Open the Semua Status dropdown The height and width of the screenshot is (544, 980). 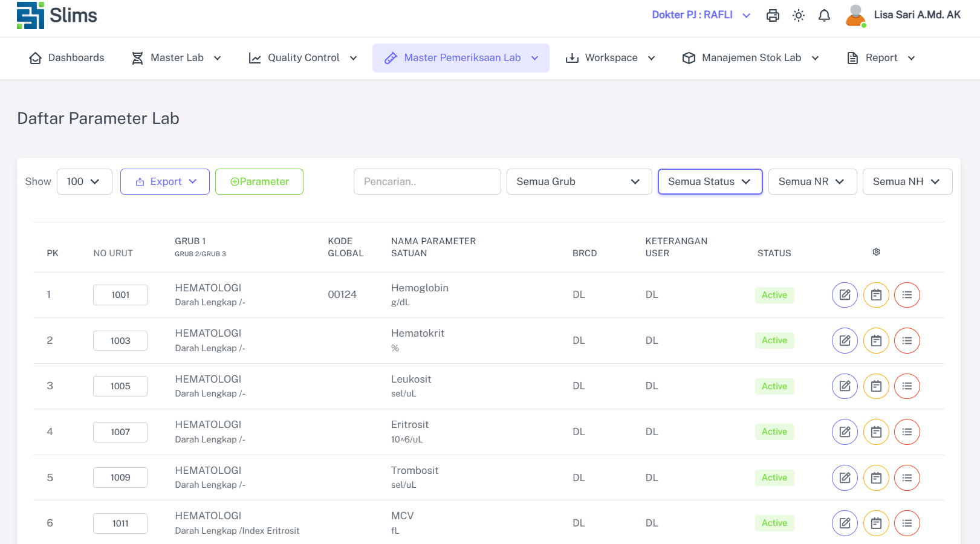[x=710, y=182]
